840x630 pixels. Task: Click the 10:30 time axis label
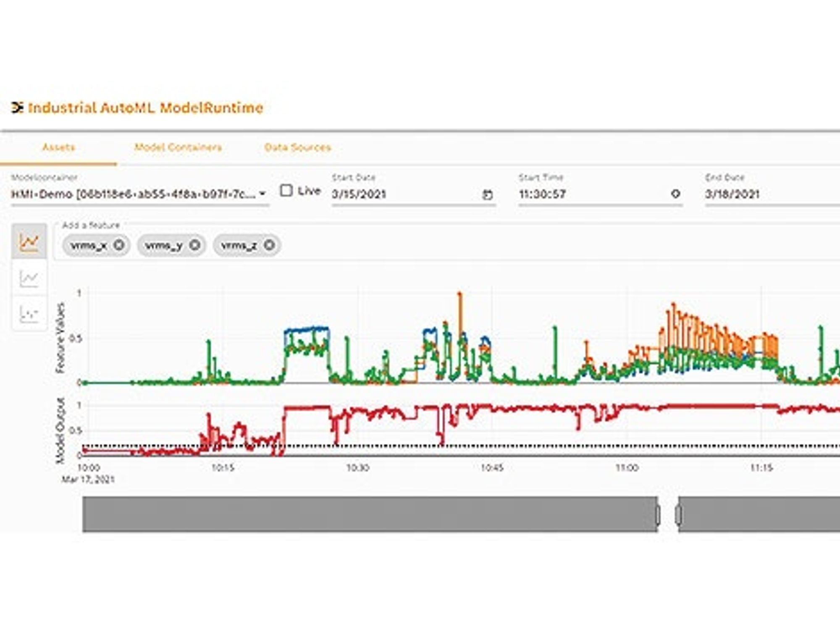point(358,468)
